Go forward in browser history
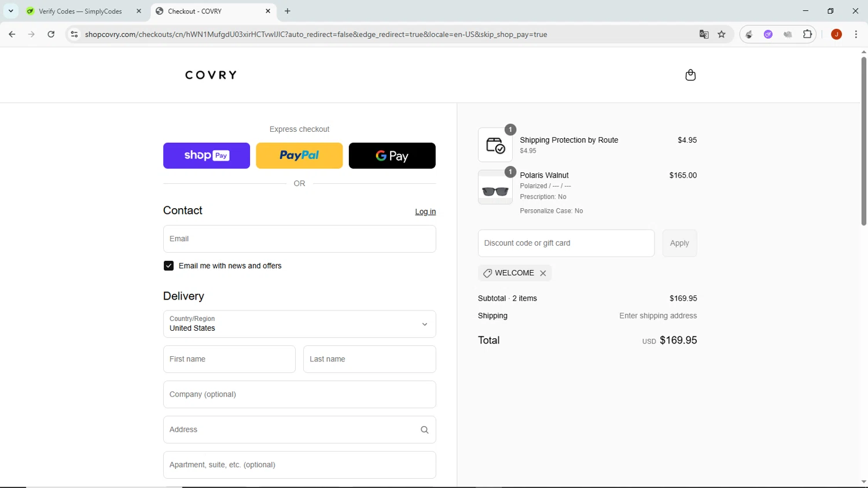 pos(31,34)
